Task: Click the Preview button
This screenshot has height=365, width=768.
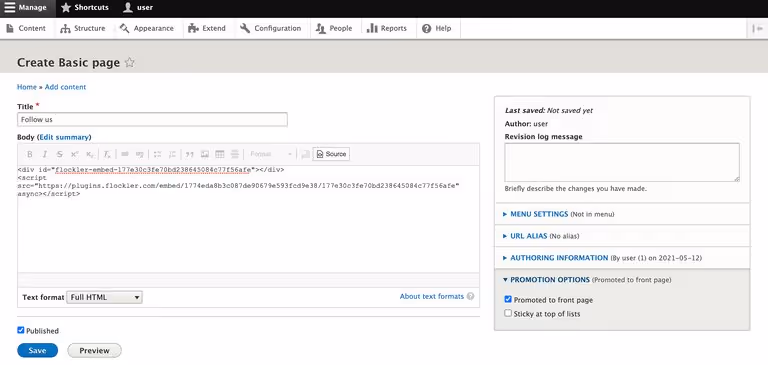Action: pos(95,350)
